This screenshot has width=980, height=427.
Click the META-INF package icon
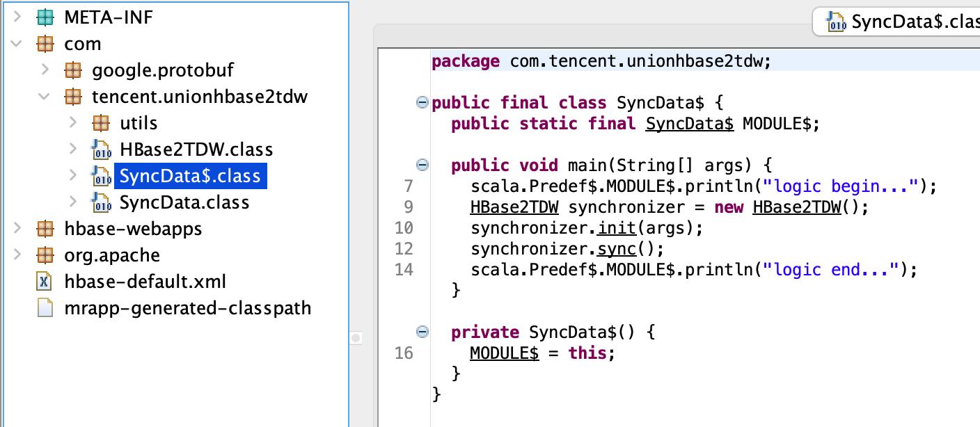[45, 17]
